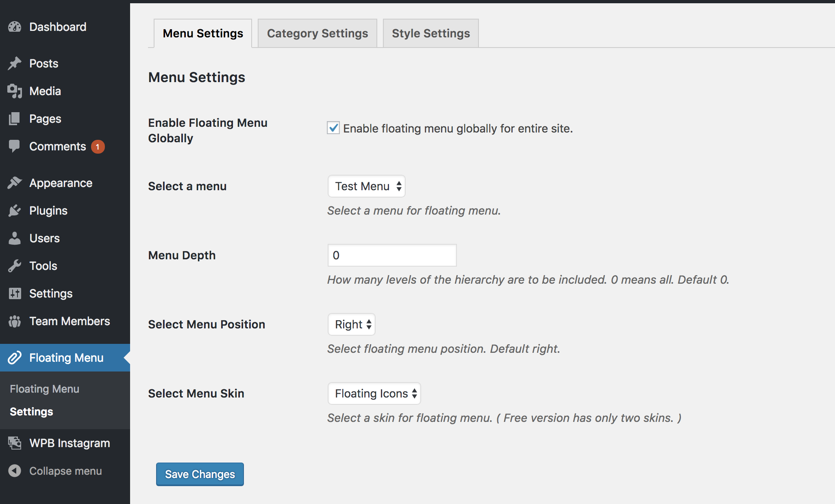This screenshot has width=835, height=504.
Task: Open the Floating Icons skin dropdown
Action: (374, 393)
